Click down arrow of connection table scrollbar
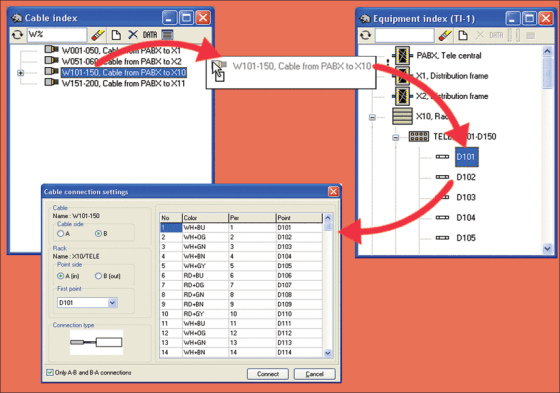560x393 pixels. (328, 353)
